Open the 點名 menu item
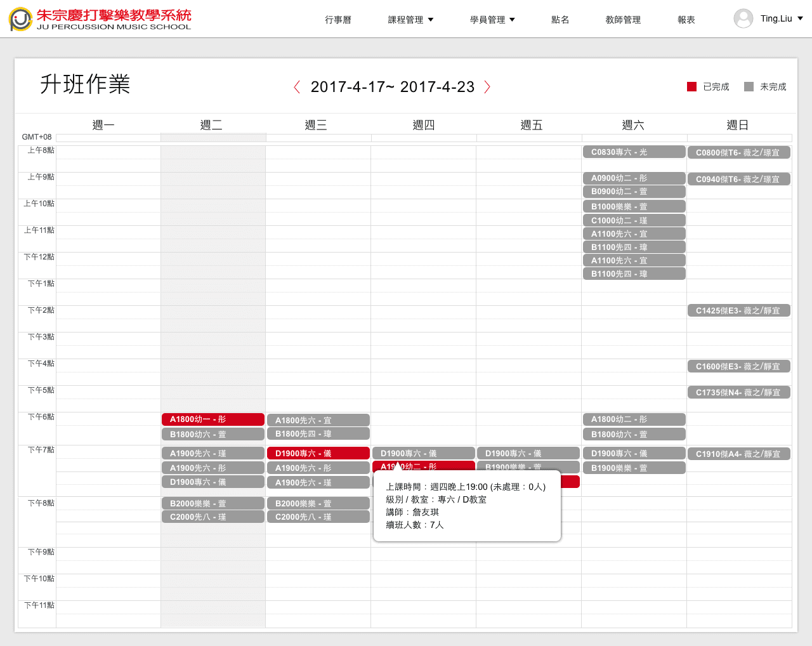The width and height of the screenshot is (812, 646). pyautogui.click(x=560, y=20)
